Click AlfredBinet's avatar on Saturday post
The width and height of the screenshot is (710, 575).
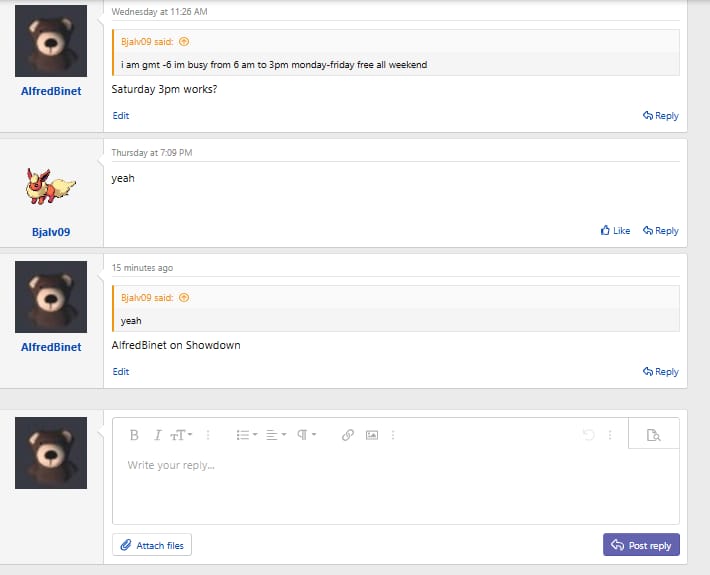(51, 41)
